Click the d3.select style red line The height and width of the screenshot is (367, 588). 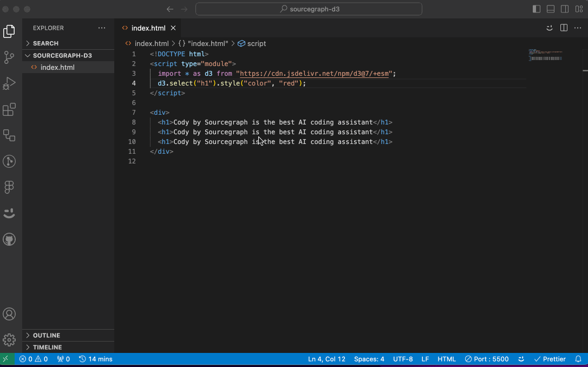coord(232,83)
